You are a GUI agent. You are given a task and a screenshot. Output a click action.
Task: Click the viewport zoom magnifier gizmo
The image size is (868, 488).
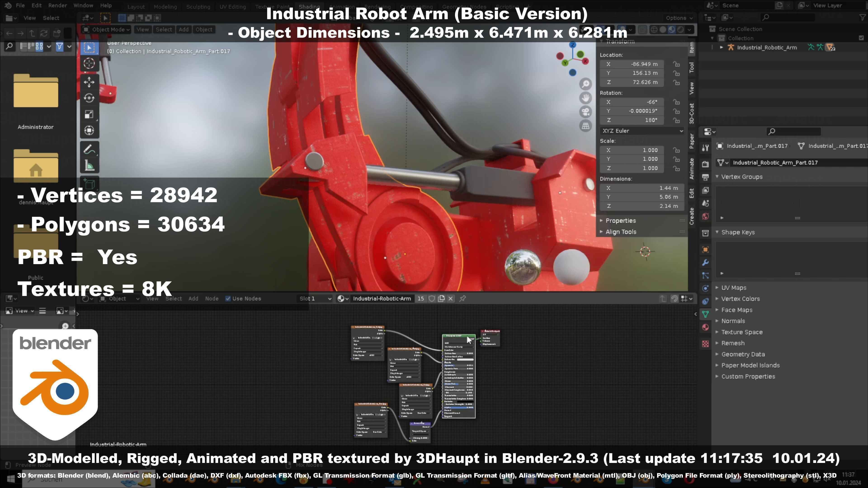point(586,84)
